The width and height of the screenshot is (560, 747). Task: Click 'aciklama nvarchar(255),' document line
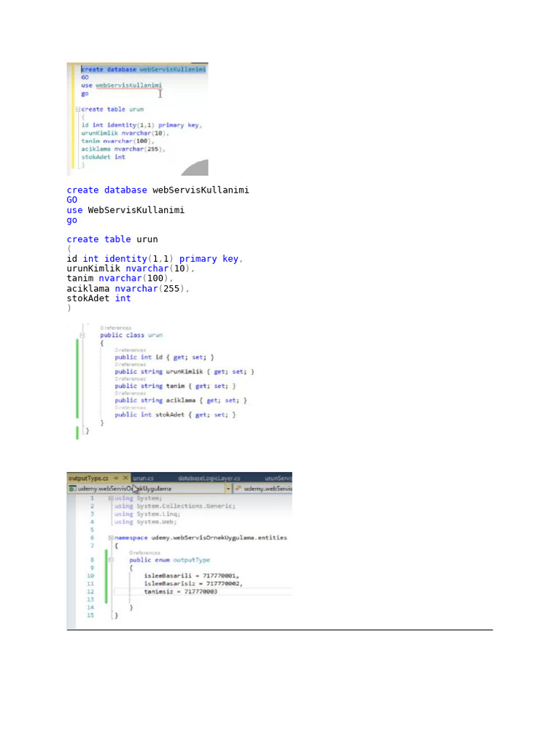128,289
